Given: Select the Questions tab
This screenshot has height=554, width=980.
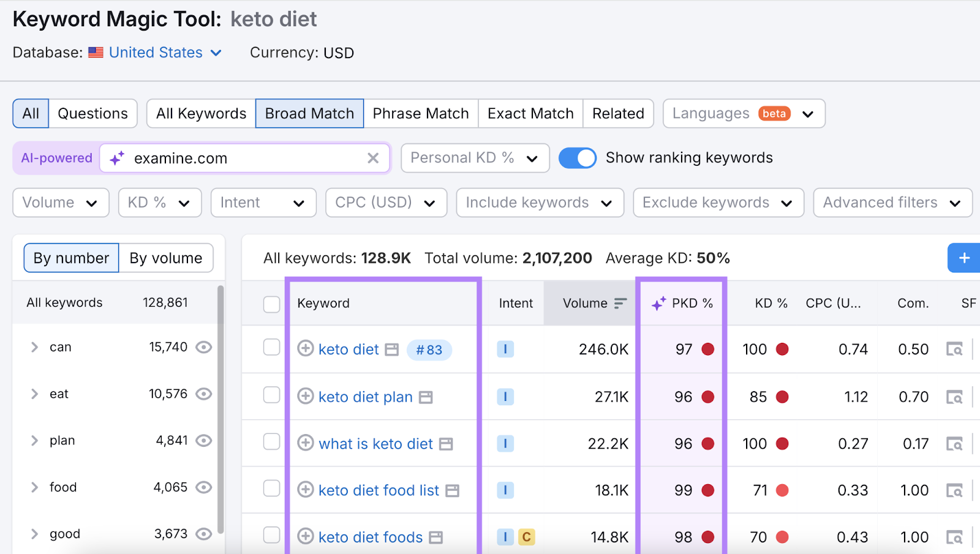Looking at the screenshot, I should [92, 113].
